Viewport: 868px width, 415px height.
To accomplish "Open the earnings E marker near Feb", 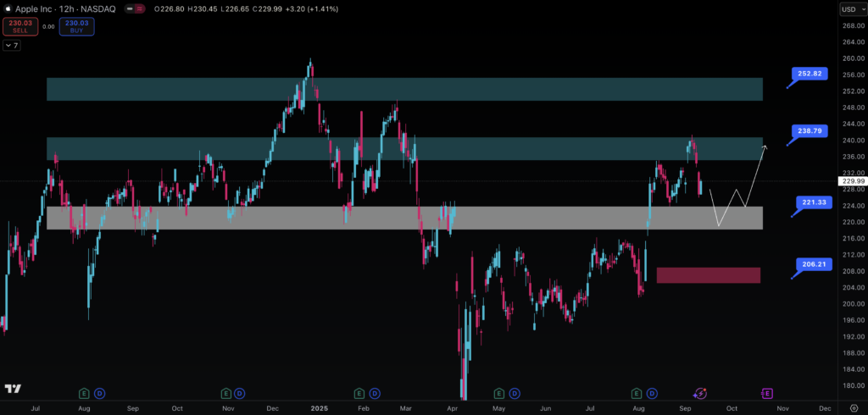I will [x=359, y=394].
